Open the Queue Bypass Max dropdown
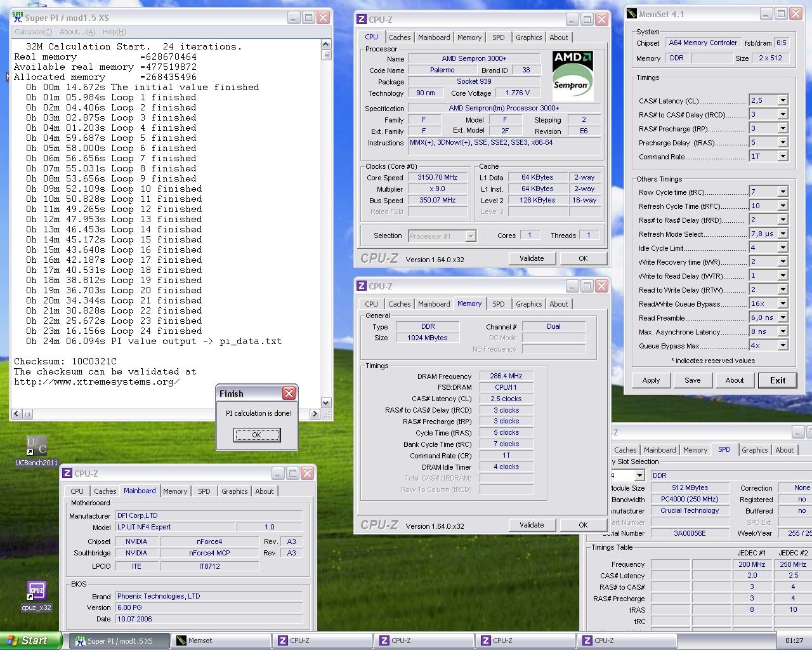This screenshot has height=650, width=812. pyautogui.click(x=783, y=345)
